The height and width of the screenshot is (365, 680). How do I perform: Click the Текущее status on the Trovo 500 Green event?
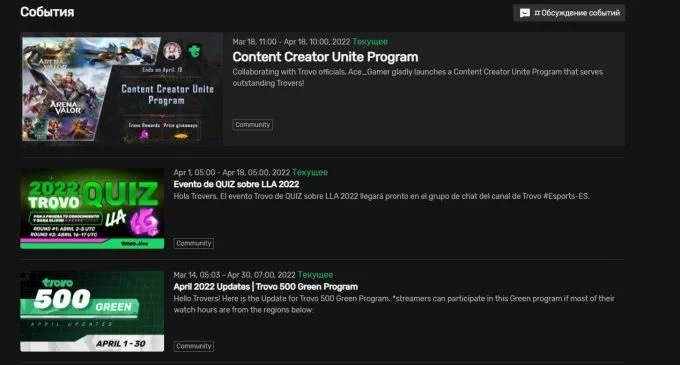[x=316, y=275]
